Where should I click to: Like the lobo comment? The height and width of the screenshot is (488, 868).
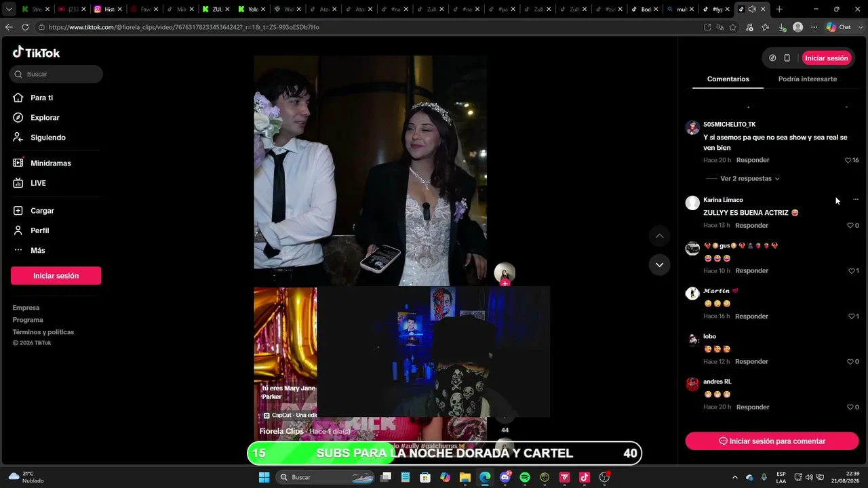coord(850,361)
